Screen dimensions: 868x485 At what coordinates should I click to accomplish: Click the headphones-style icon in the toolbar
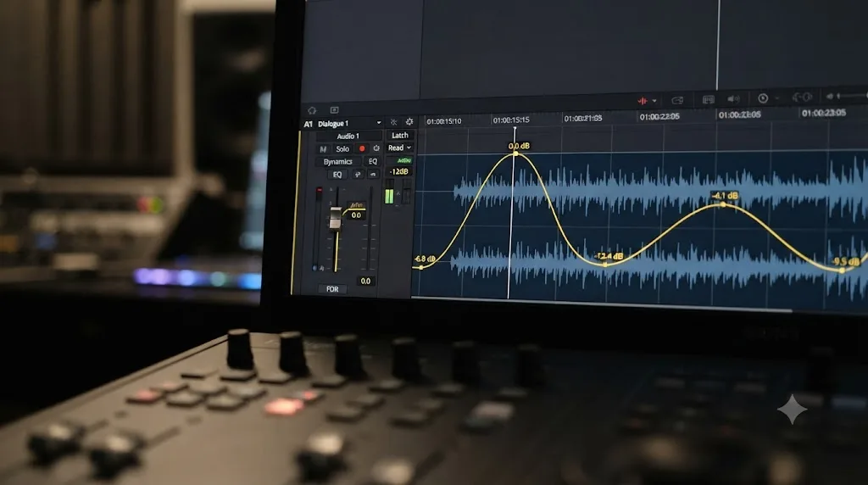[802, 97]
